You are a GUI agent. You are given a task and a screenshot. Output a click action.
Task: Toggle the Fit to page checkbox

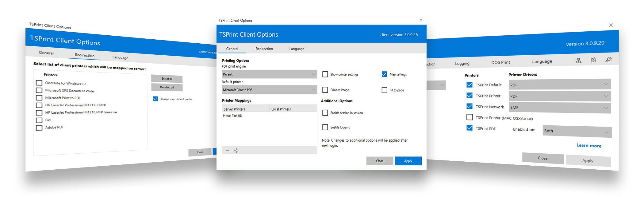(384, 90)
